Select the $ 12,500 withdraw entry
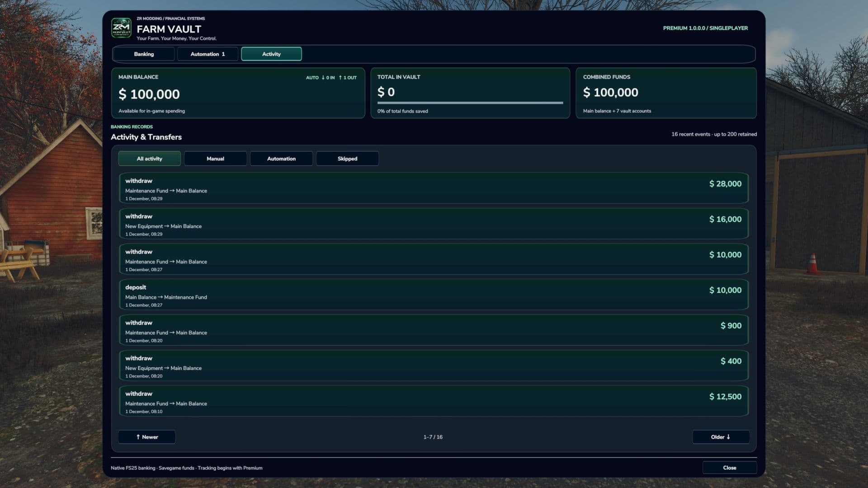 coord(434,401)
